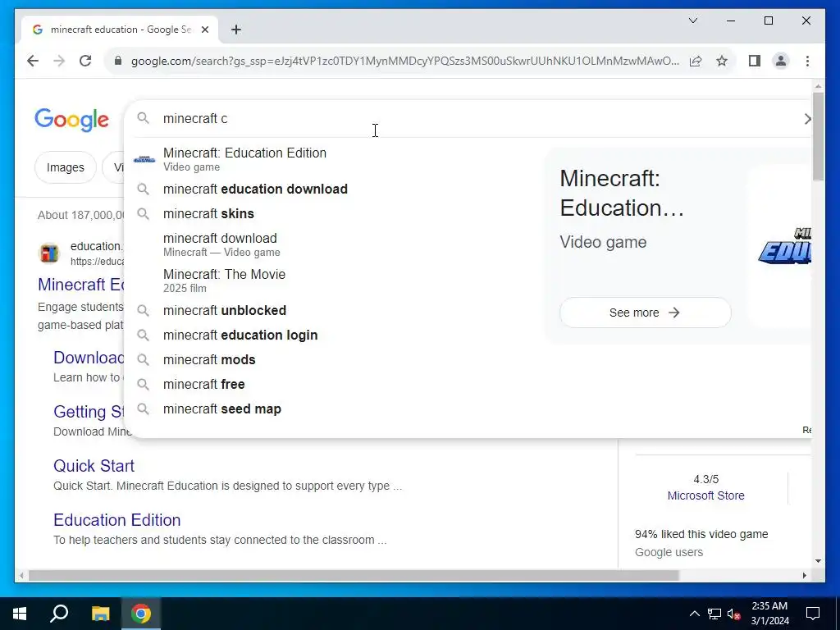Click '94% liked this video game' text
840x630 pixels.
(x=701, y=534)
